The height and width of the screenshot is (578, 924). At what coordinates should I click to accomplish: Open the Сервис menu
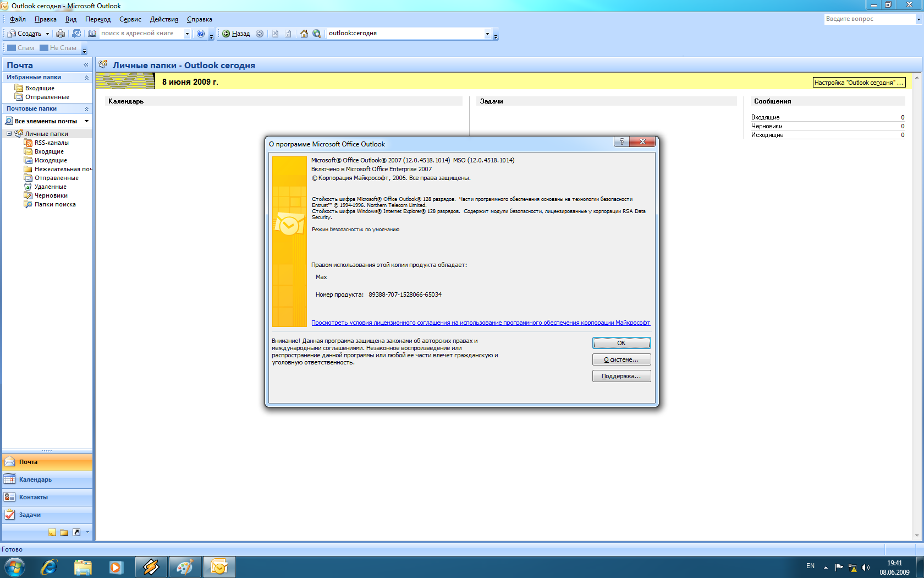point(130,19)
